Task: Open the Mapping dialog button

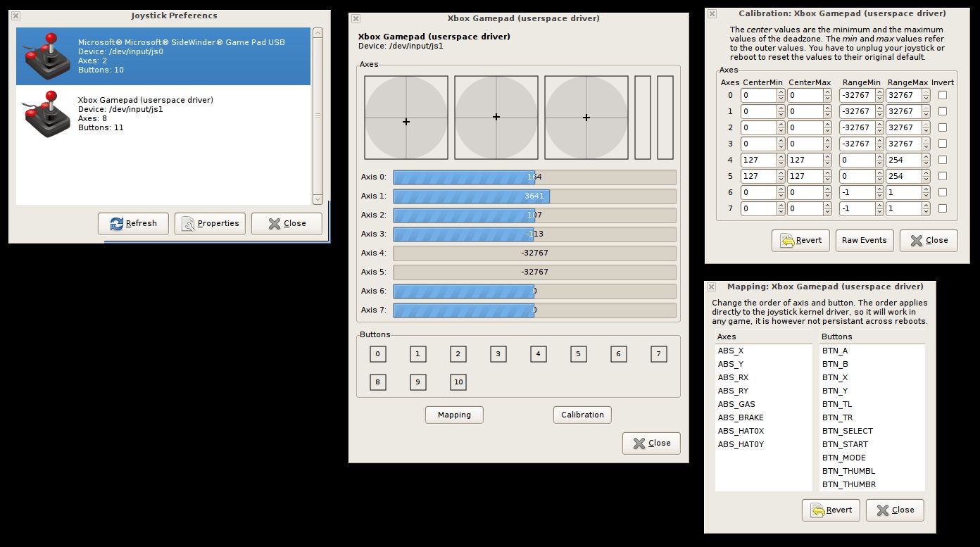Action: [x=454, y=415]
